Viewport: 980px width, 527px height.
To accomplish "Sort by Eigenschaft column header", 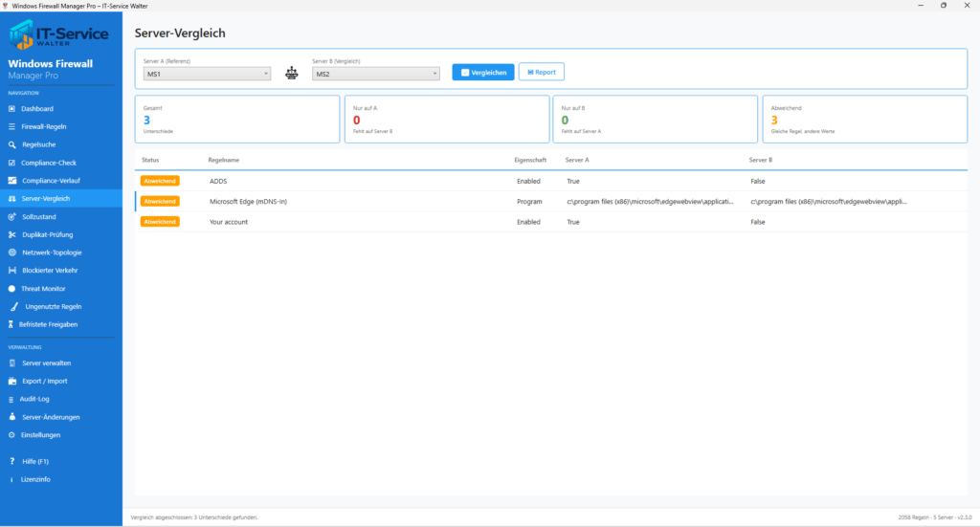I will (530, 161).
